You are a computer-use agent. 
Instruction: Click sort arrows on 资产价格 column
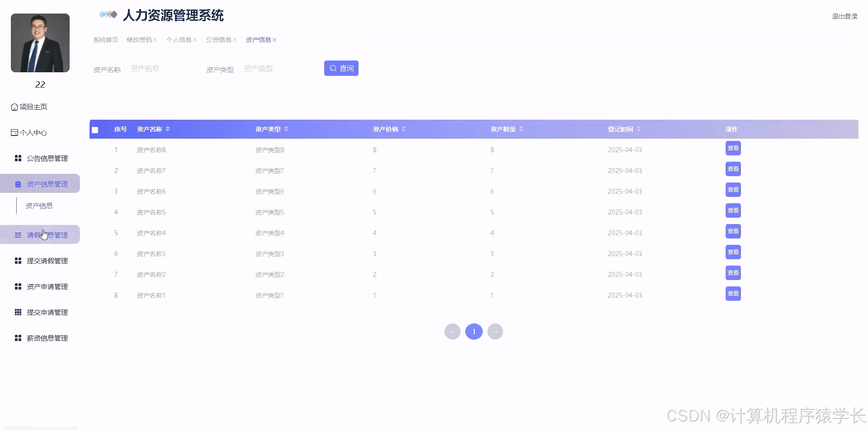click(404, 129)
